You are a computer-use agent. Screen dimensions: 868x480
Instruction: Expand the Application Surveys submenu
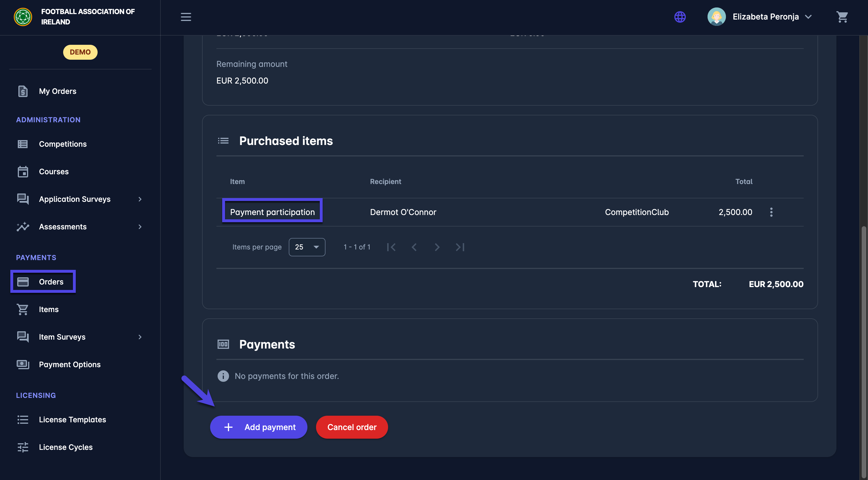[140, 199]
